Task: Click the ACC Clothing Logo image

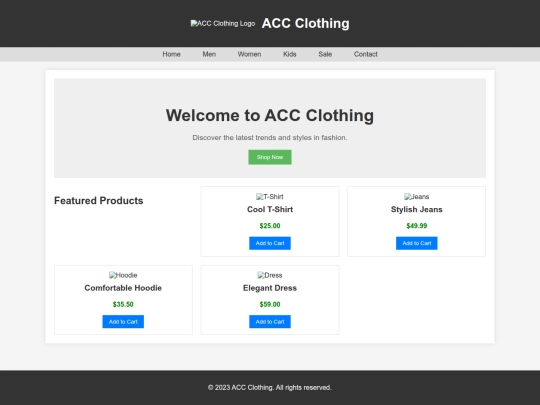Action: 223,23
